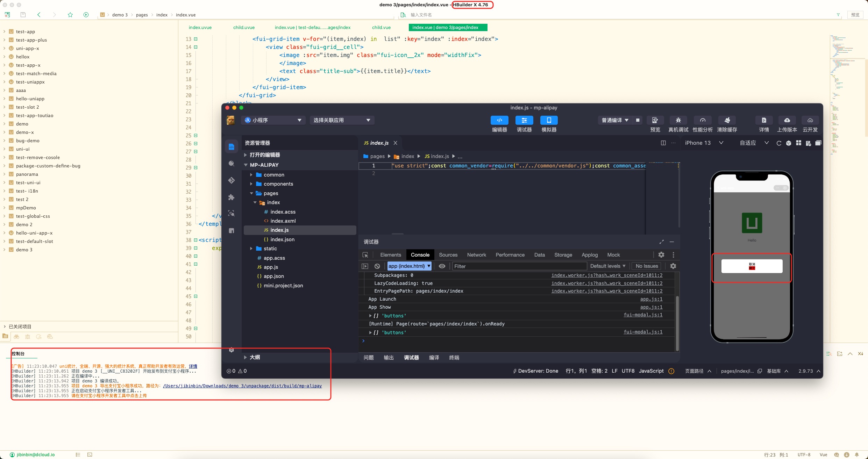Click the 上传版本 upload cloud icon
This screenshot has height=459, width=868.
click(787, 120)
